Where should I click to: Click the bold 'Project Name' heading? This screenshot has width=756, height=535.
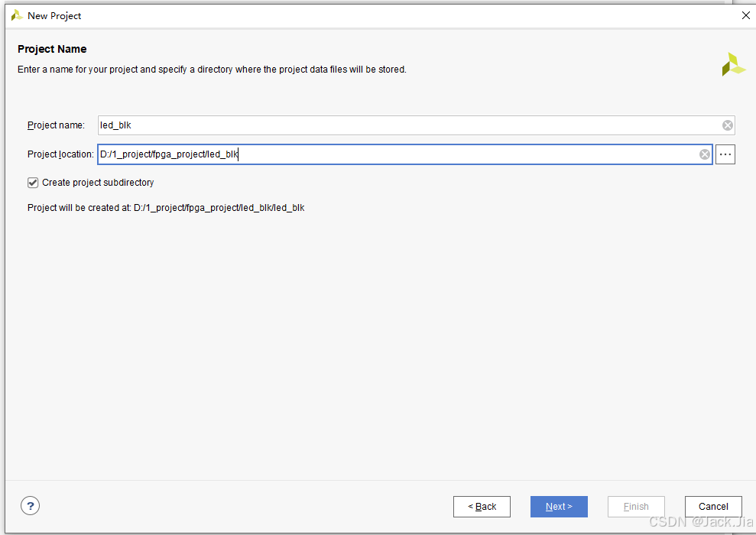coord(52,49)
